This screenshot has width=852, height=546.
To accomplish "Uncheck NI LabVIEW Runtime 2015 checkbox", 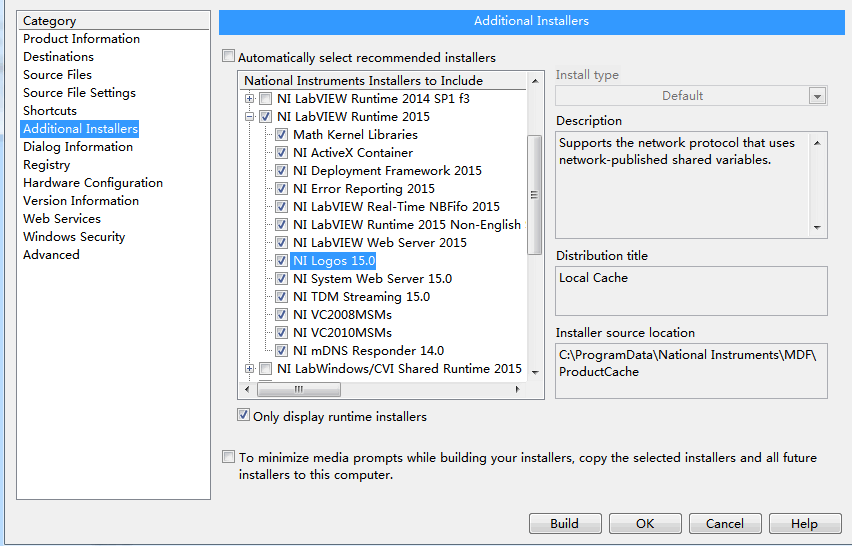I will pyautogui.click(x=266, y=116).
